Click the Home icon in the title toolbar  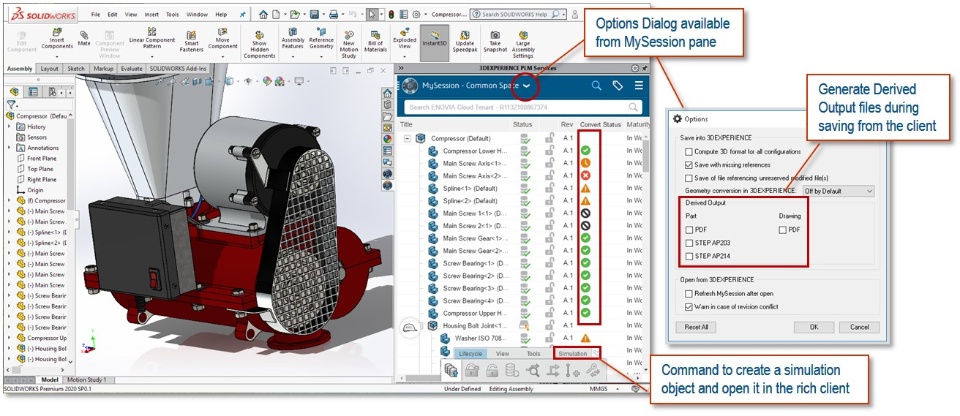[263, 14]
